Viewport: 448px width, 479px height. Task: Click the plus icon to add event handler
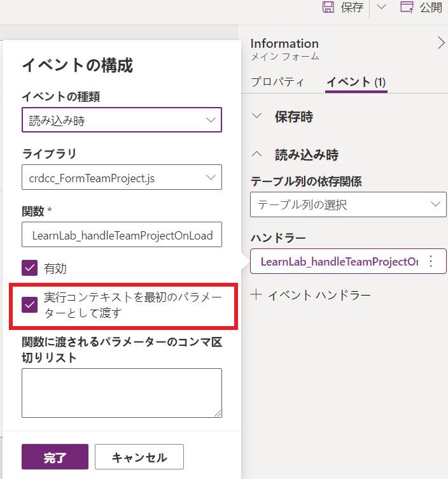(x=256, y=295)
